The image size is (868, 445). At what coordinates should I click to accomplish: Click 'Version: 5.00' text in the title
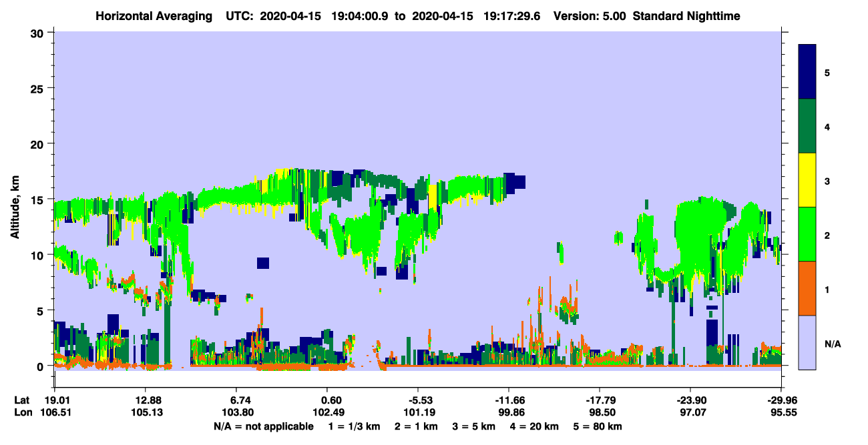tap(589, 15)
